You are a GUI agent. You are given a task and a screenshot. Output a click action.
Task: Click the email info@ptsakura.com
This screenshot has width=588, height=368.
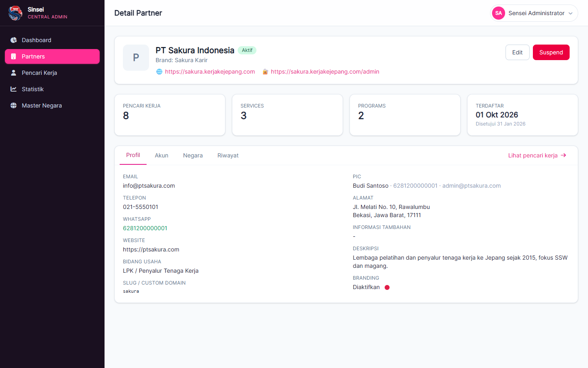tap(149, 186)
